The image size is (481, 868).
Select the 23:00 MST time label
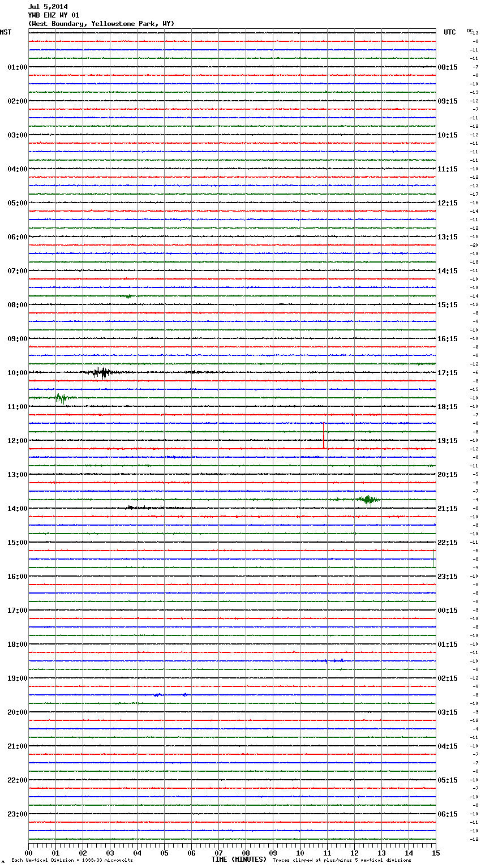[x=17, y=814]
